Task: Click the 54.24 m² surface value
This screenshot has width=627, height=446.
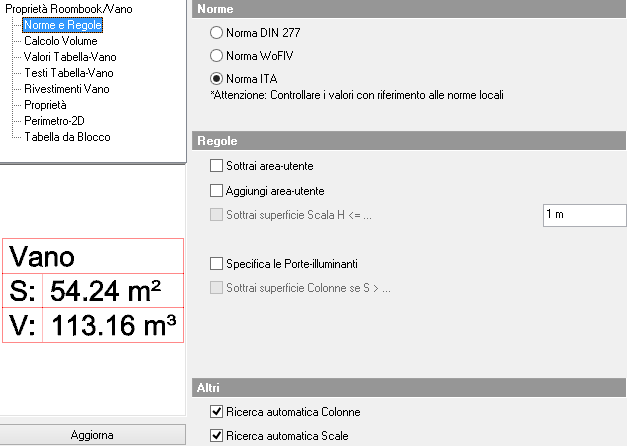Action: pos(106,291)
